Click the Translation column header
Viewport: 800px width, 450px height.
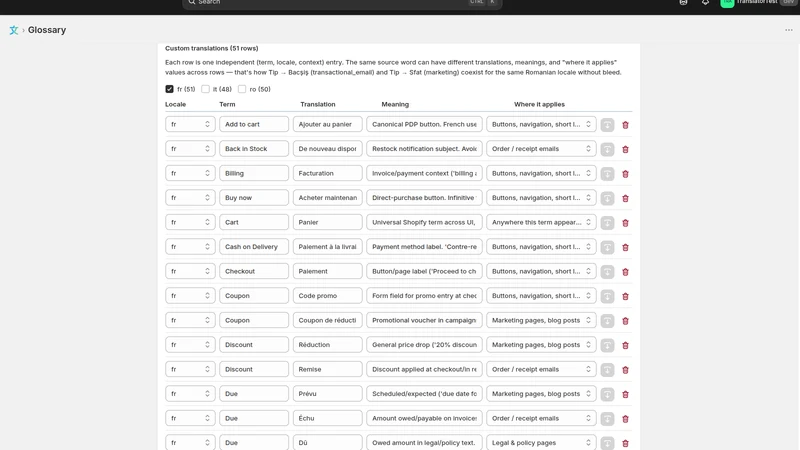click(318, 104)
